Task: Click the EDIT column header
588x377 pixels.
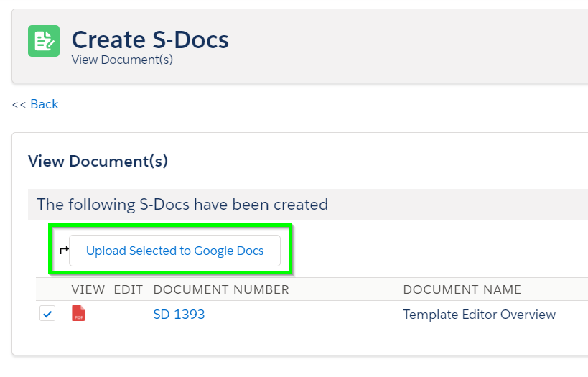Action: 129,289
